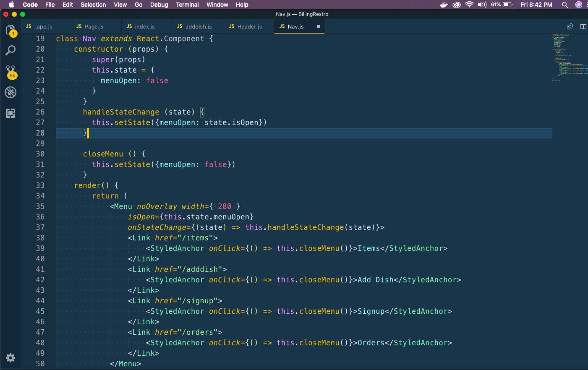This screenshot has width=588, height=370.
Task: Click line number 26
Action: click(40, 112)
